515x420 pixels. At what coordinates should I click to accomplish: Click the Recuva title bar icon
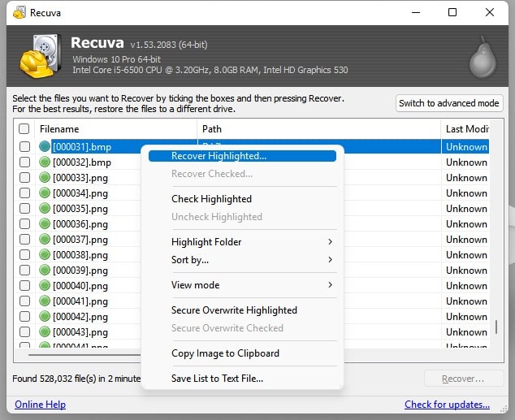[x=19, y=12]
